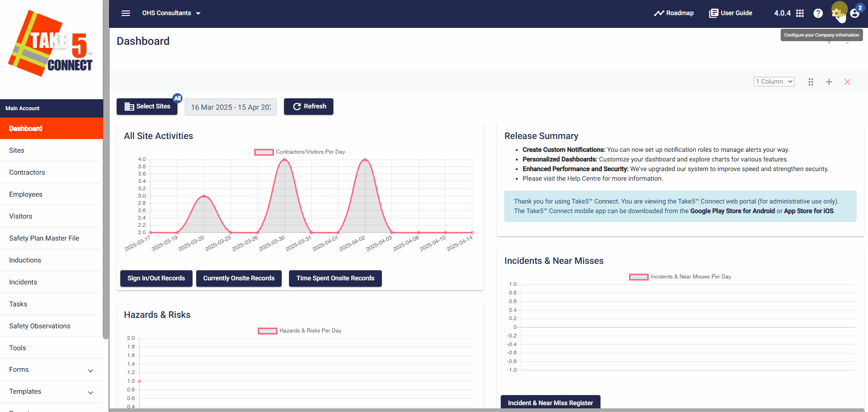868x412 pixels.
Task: Click the Roadmap link in header
Action: [674, 13]
